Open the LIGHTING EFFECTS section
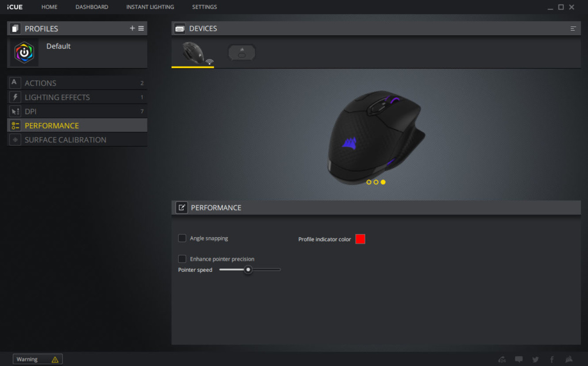This screenshot has height=366, width=588. tap(77, 97)
